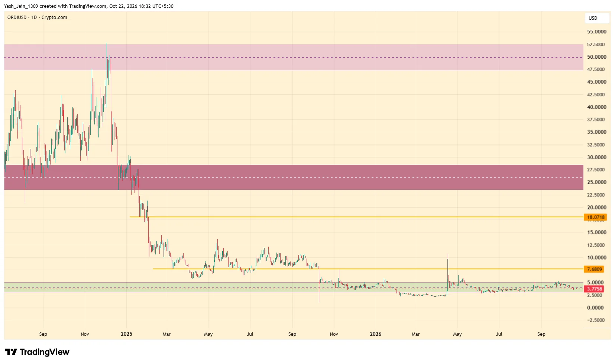Click the TradingView logo icon
The height and width of the screenshot is (364, 615).
pos(11,352)
